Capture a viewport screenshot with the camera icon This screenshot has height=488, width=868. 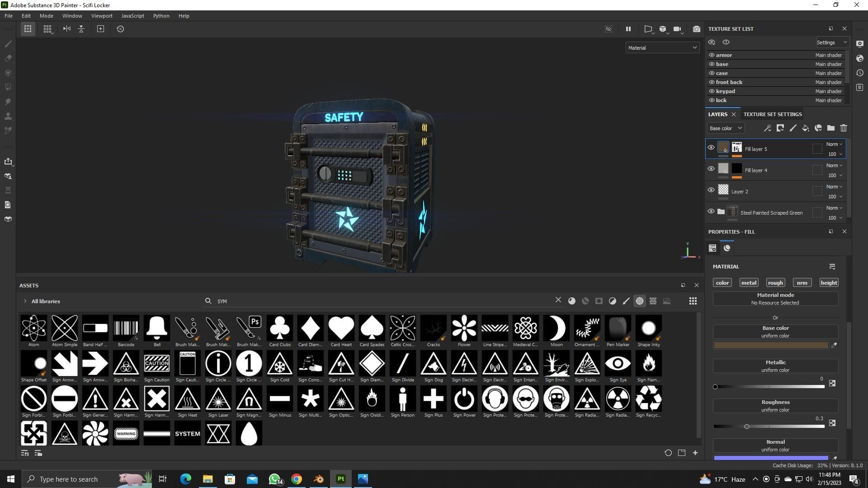697,29
